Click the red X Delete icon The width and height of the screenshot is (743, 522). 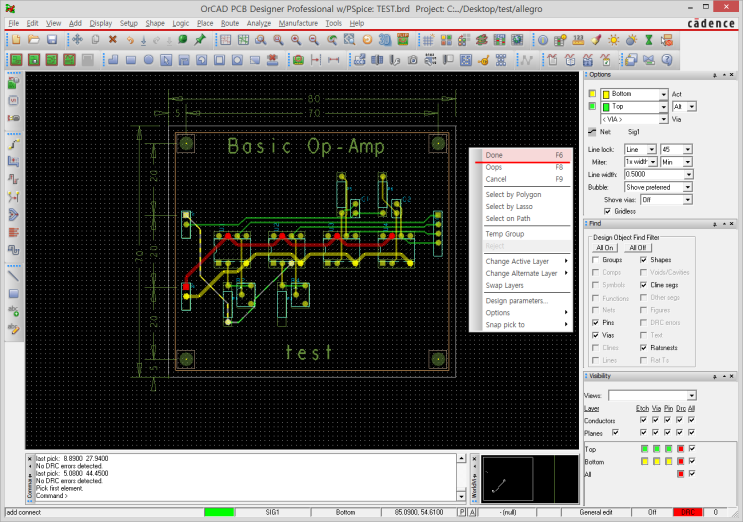112,39
